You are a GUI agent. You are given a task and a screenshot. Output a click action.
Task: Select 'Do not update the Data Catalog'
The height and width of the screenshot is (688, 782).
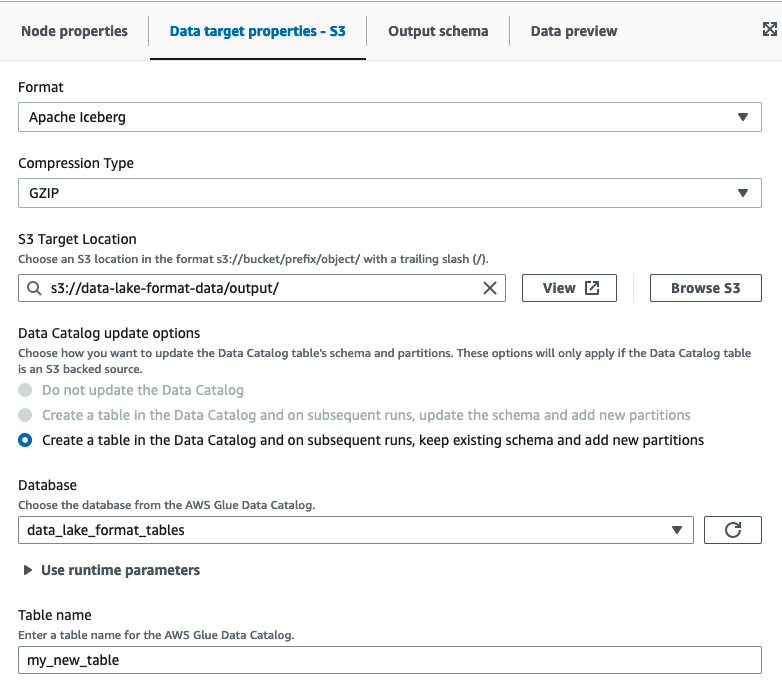tap(25, 390)
